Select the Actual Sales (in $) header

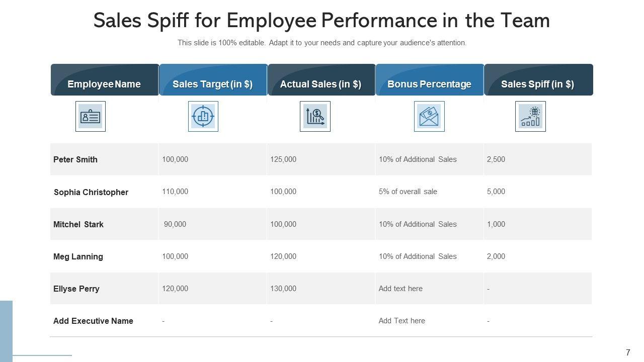point(321,84)
